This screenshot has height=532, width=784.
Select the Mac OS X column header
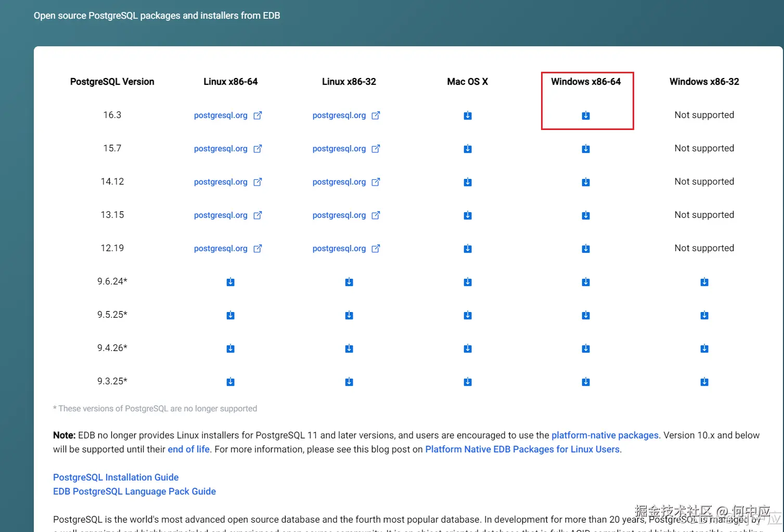click(468, 82)
